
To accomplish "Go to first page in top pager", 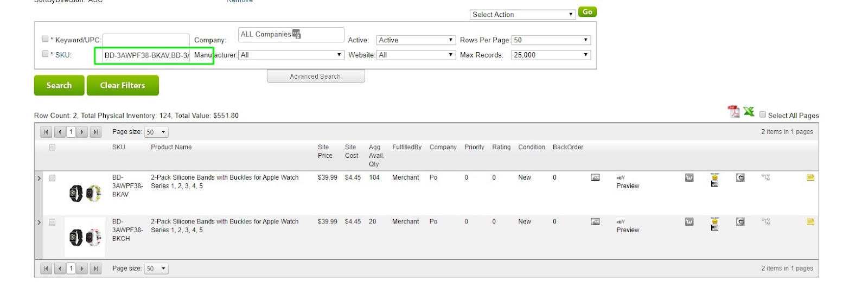I will (46, 132).
